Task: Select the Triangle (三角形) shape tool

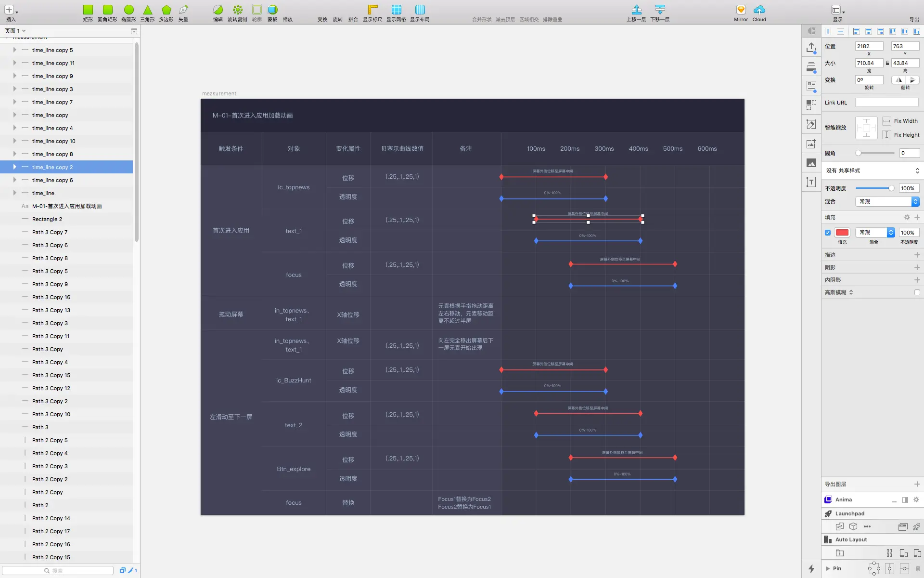Action: click(148, 10)
